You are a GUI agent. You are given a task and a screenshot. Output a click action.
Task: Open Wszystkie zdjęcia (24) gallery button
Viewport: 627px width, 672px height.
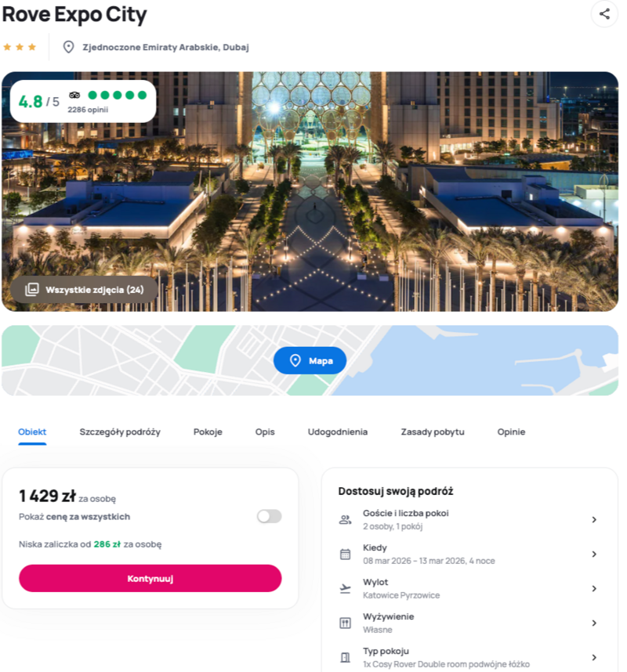click(x=84, y=290)
